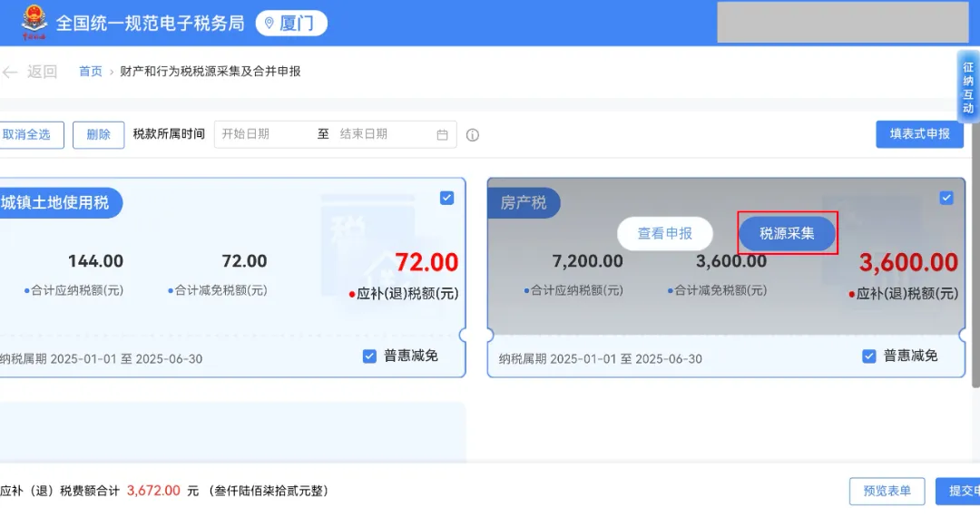The height and width of the screenshot is (517, 980).
Task: Click the 结束日期 input field
Action: point(381,134)
